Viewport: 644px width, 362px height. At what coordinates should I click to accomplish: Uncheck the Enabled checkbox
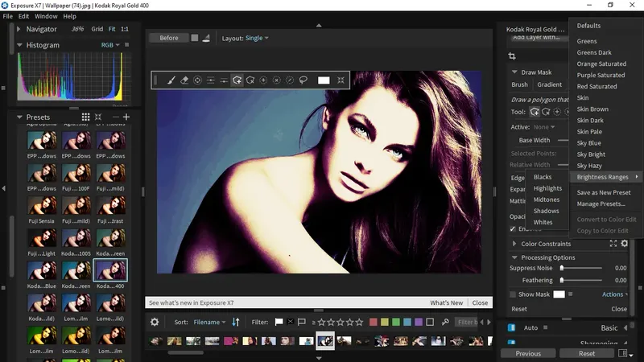click(x=513, y=229)
